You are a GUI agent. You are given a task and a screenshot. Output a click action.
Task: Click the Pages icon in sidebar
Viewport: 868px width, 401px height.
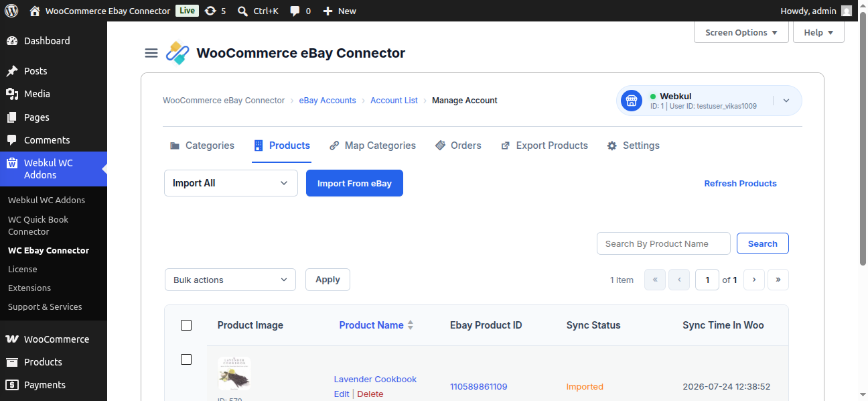[12, 117]
